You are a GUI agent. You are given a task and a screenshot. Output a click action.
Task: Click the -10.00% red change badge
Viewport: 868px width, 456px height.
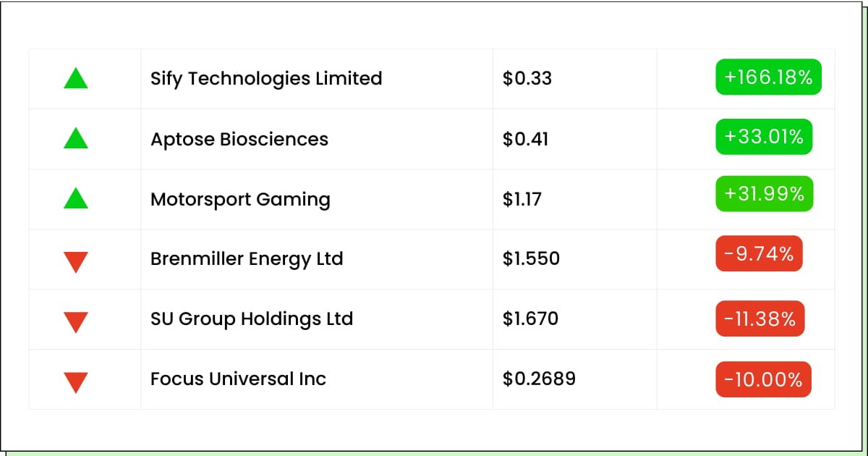coord(764,380)
